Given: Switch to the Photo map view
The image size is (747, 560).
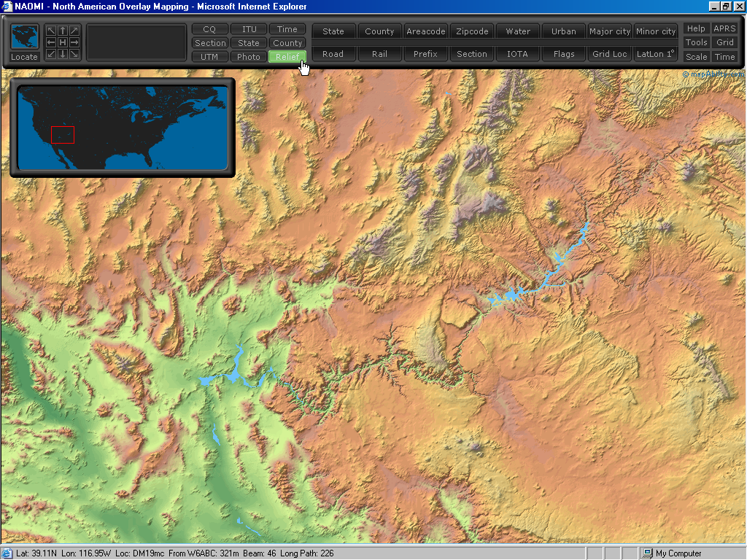Looking at the screenshot, I should click(x=249, y=57).
